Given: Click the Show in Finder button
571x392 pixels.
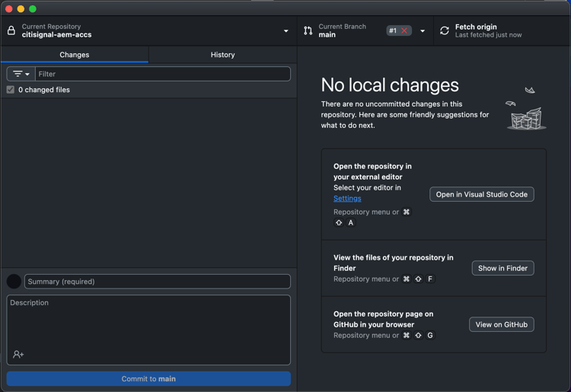Looking at the screenshot, I should click(x=503, y=268).
